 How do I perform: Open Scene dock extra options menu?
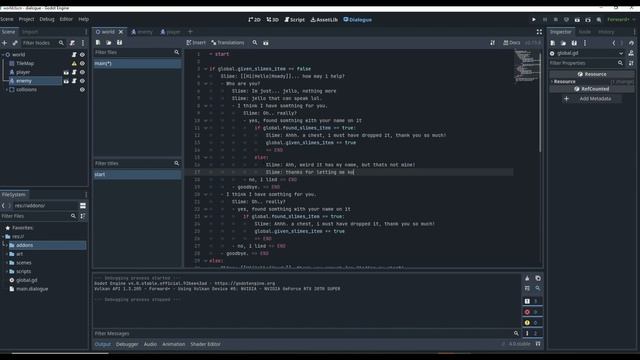coord(83,43)
